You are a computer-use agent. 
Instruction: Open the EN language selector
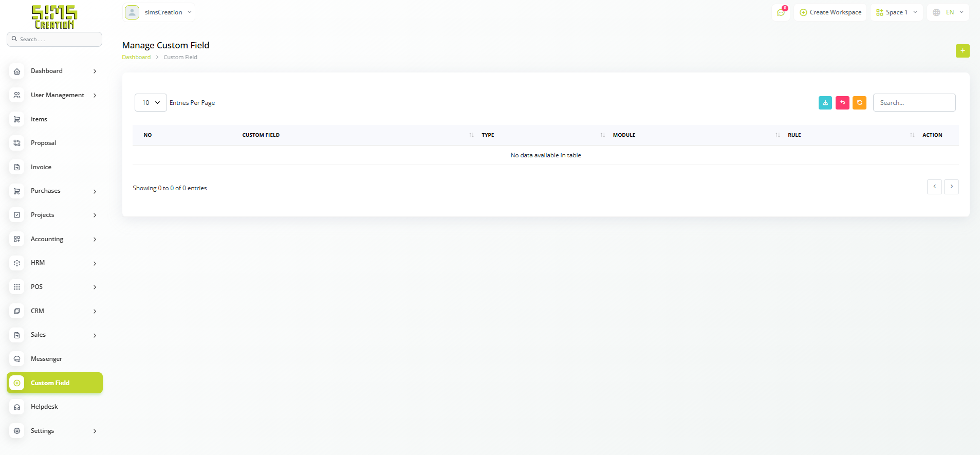coord(948,12)
